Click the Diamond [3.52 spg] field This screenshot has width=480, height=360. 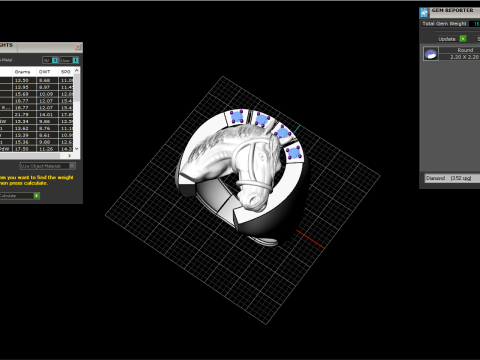[x=452, y=178]
